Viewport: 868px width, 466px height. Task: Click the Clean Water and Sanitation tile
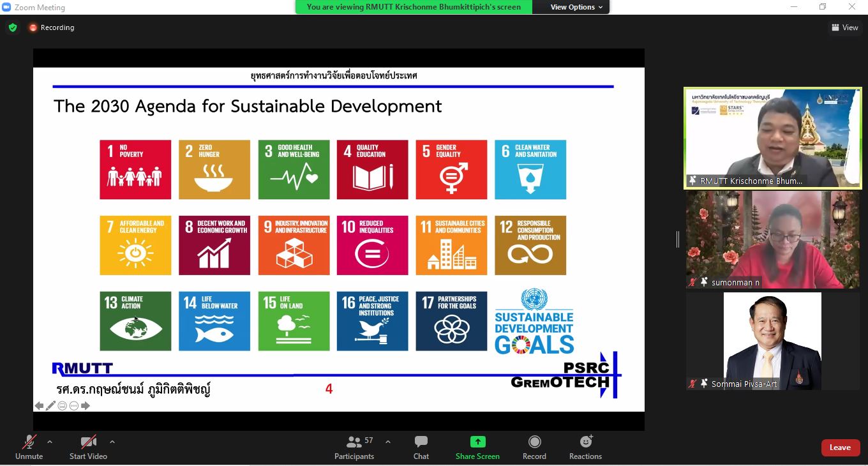530,170
